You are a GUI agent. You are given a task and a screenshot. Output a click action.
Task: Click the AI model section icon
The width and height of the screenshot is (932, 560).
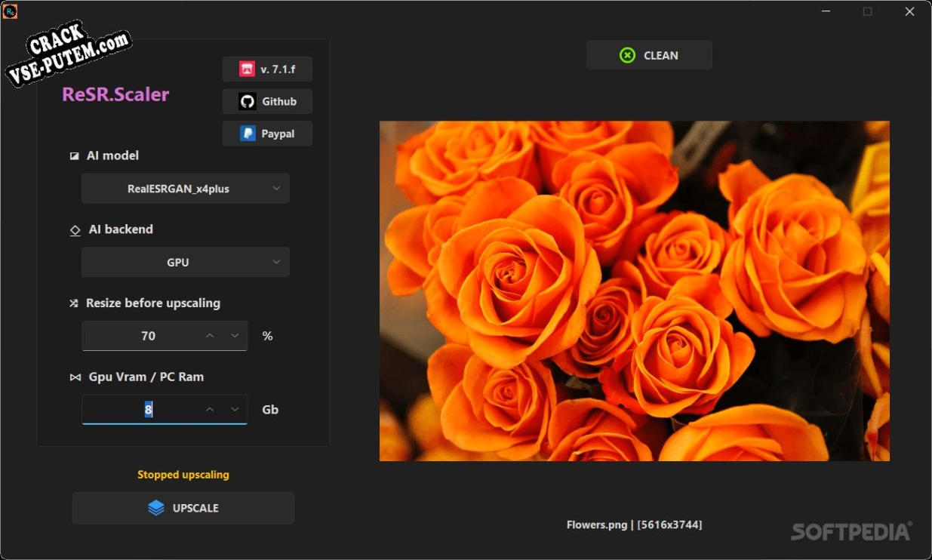point(74,156)
